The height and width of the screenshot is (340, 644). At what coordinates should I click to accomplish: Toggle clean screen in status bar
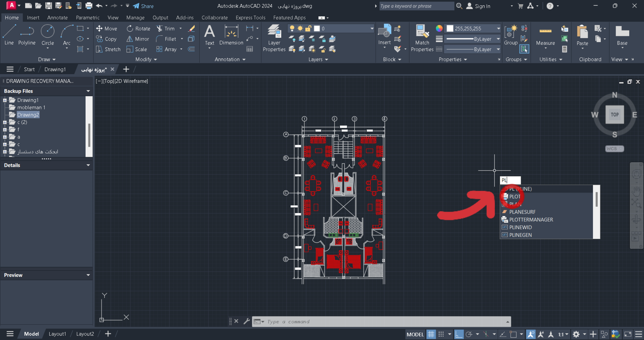coord(628,334)
